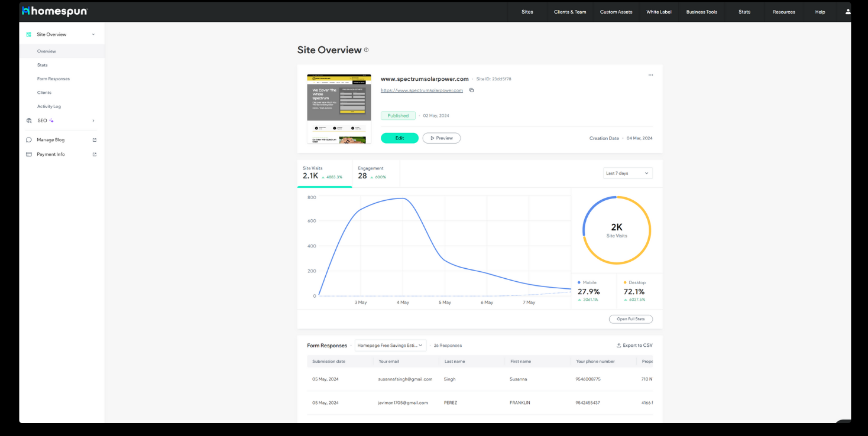Image resolution: width=868 pixels, height=436 pixels.
Task: Switch to the Site Visits tab
Action: pyautogui.click(x=325, y=173)
